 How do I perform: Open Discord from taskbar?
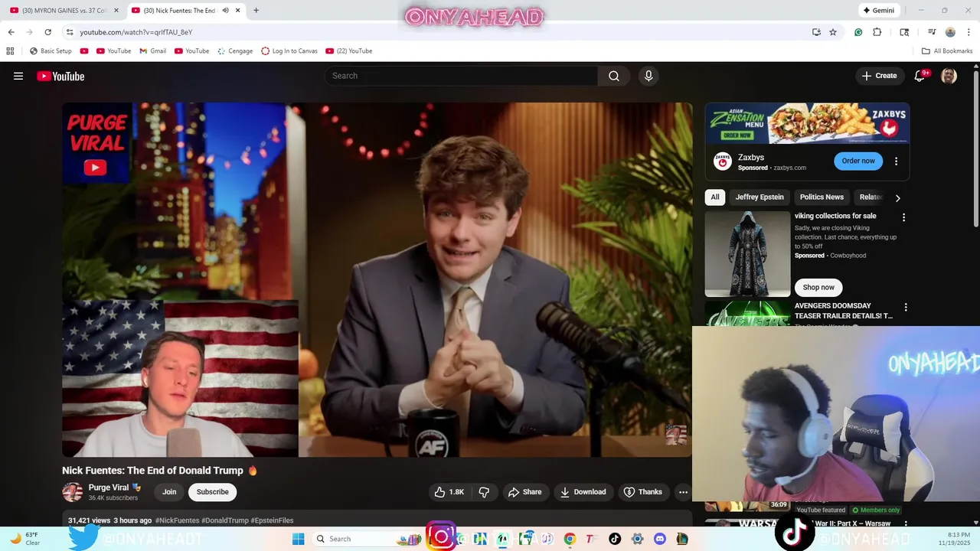[x=660, y=539]
